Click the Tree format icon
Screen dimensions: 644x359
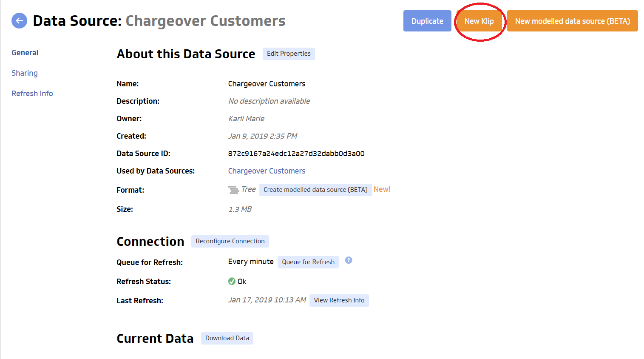(233, 190)
